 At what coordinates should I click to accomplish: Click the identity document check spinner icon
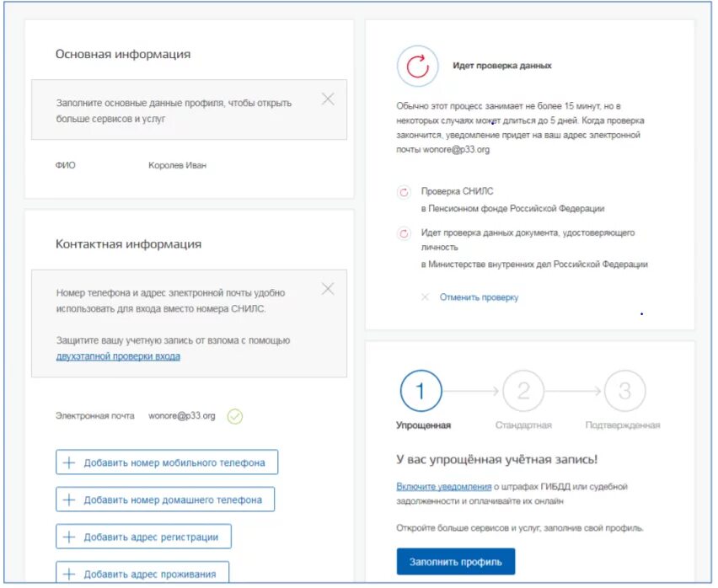[404, 234]
